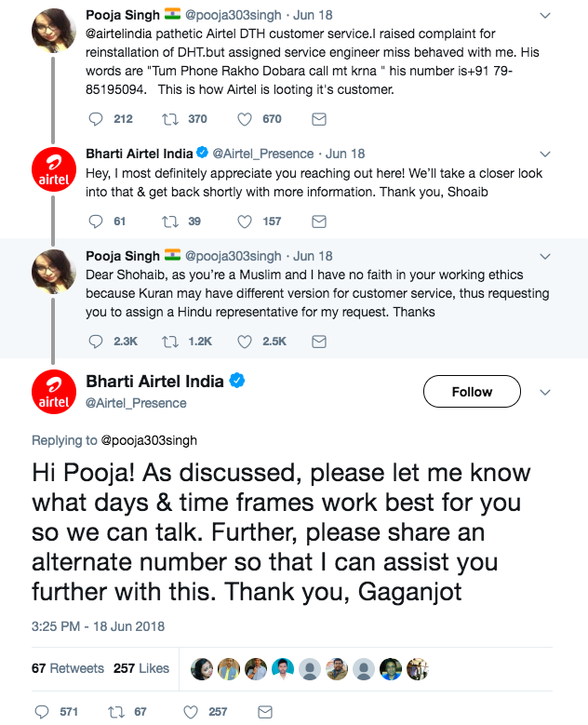Image resolution: width=588 pixels, height=725 pixels.
Task: Reply to the first Pooja Singh tweet
Action: (x=96, y=119)
